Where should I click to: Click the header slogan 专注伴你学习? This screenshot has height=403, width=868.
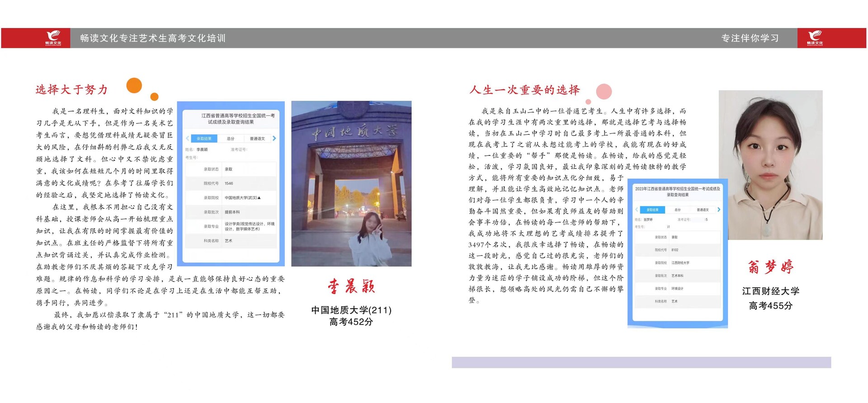[750, 38]
